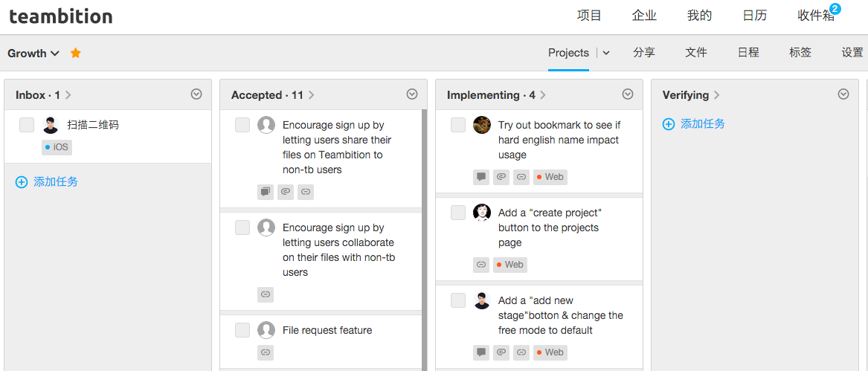Open comment icon on non-tb users share task
This screenshot has width=868, height=371.
tap(266, 192)
